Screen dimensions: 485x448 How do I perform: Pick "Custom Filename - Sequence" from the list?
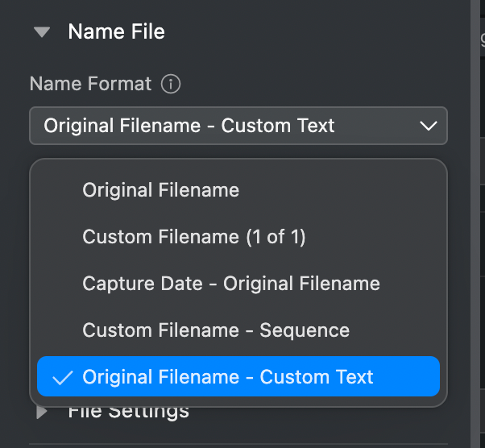point(215,330)
